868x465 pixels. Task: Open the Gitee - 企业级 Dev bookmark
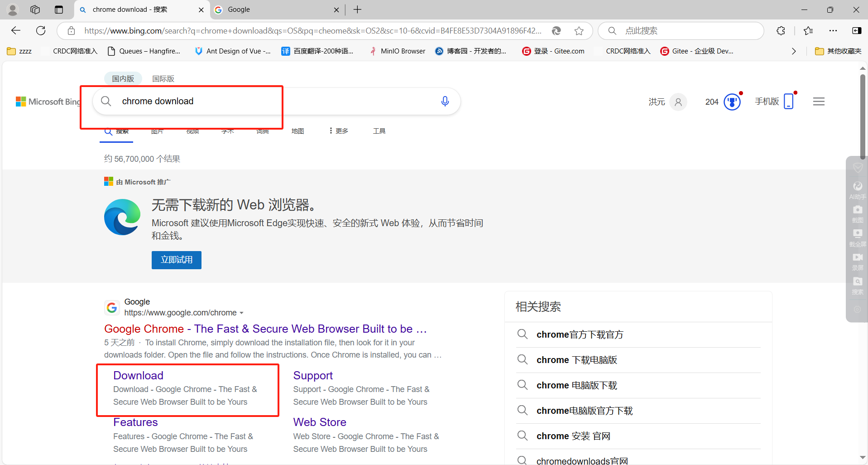point(697,51)
